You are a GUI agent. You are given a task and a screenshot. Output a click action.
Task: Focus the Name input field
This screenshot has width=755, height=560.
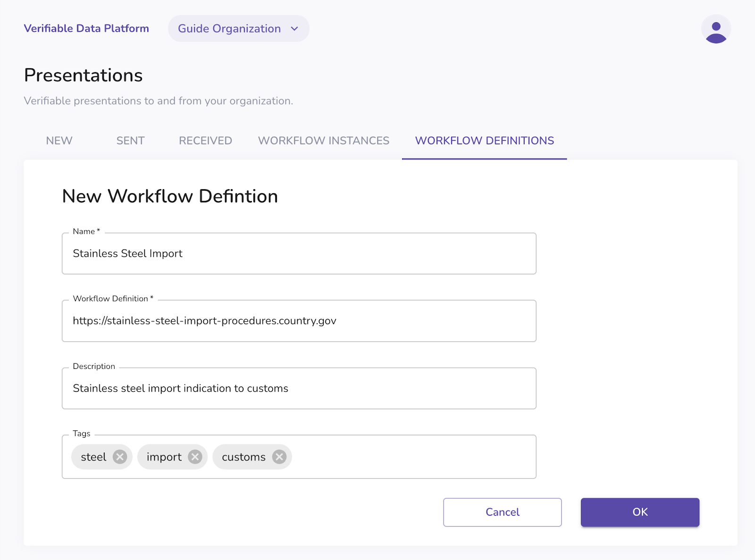pyautogui.click(x=299, y=253)
